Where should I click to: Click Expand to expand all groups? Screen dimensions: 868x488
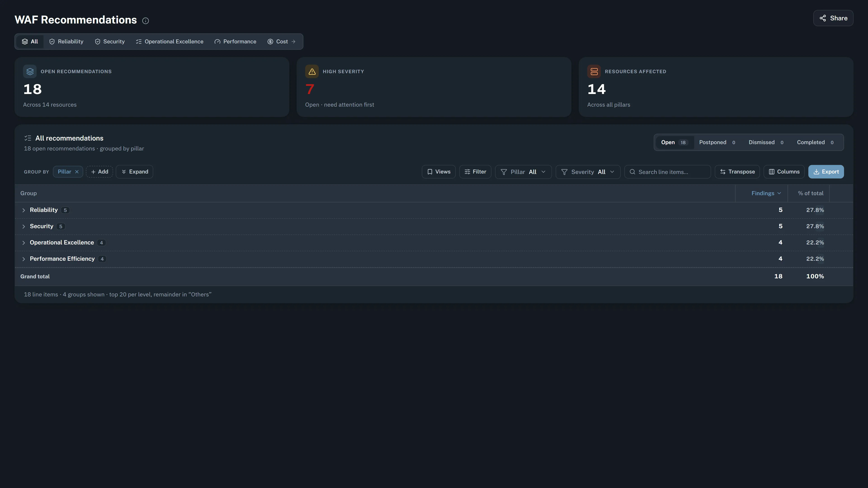click(134, 172)
